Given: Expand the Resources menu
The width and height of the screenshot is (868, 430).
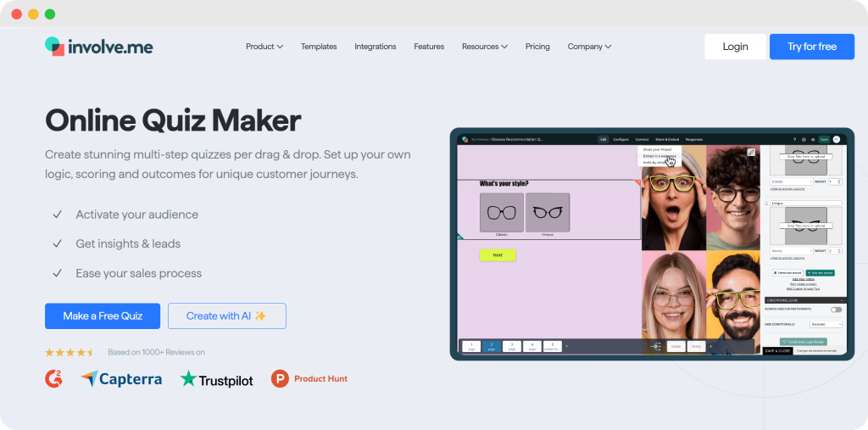Looking at the screenshot, I should pyautogui.click(x=485, y=47).
